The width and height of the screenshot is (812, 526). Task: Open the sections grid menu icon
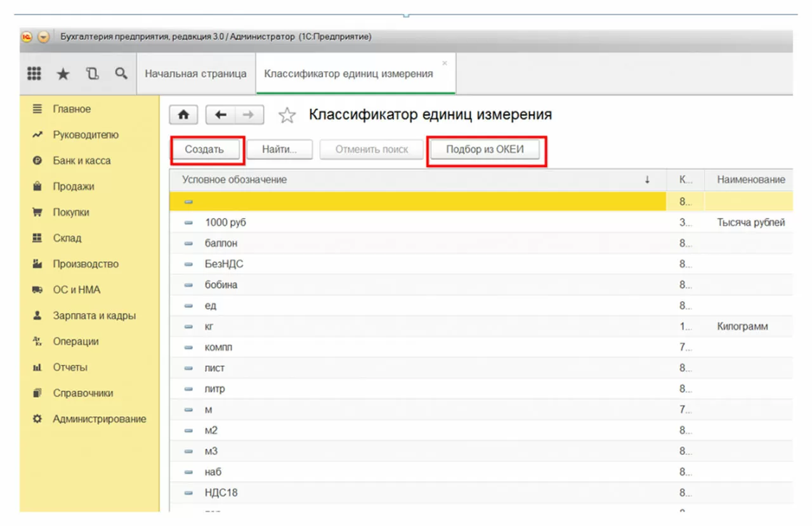pyautogui.click(x=34, y=74)
